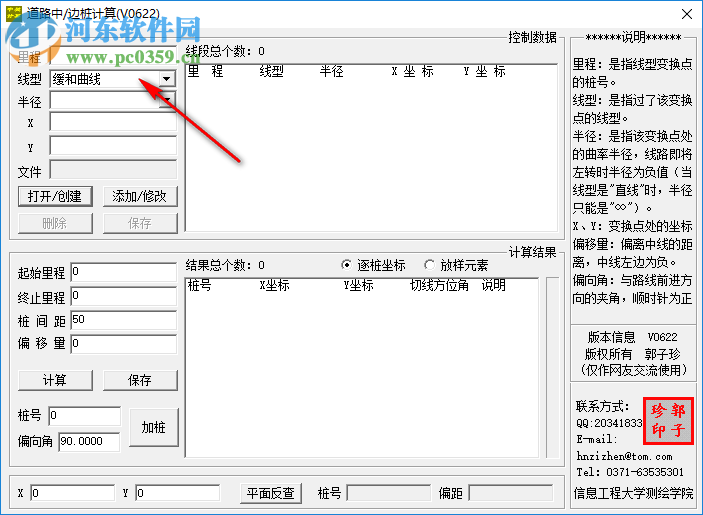Click the 里程 column header in control data
Image resolution: width=703 pixels, height=515 pixels.
[x=205, y=71]
